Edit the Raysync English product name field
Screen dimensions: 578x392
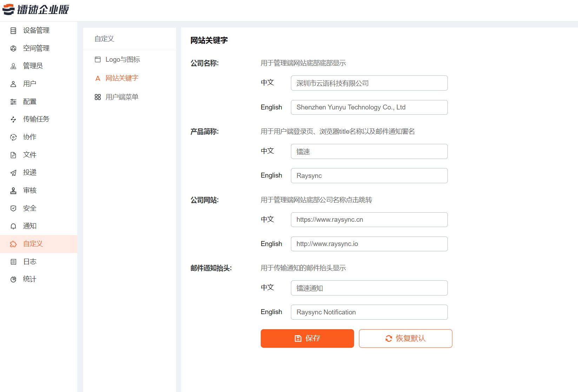point(369,175)
